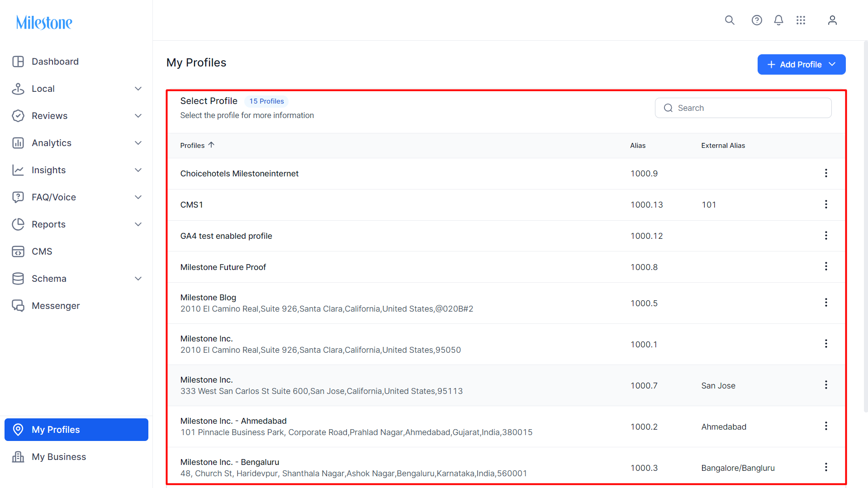Open the help question mark icon
The width and height of the screenshot is (868, 488).
[757, 20]
